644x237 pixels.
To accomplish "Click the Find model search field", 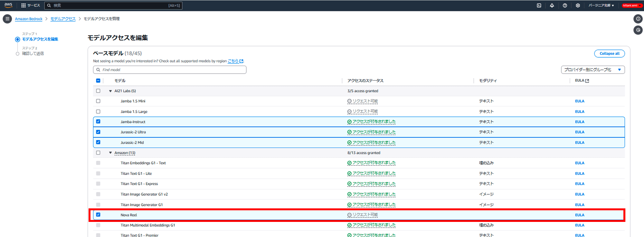I will (x=170, y=70).
